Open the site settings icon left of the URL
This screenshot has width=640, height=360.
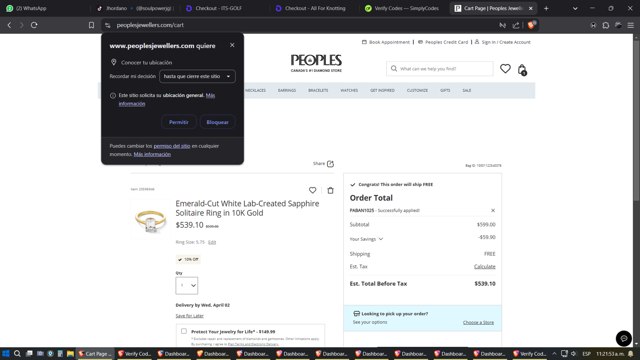[x=107, y=25]
